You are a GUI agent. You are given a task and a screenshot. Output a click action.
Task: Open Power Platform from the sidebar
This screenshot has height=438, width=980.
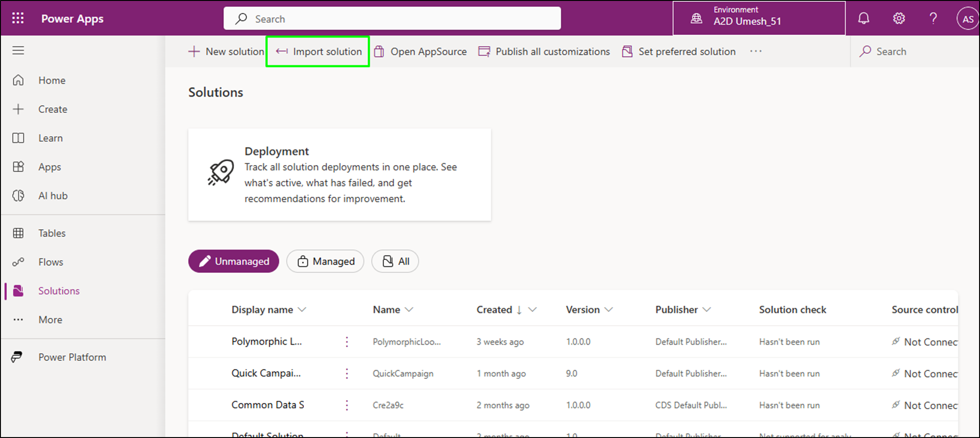coord(71,357)
